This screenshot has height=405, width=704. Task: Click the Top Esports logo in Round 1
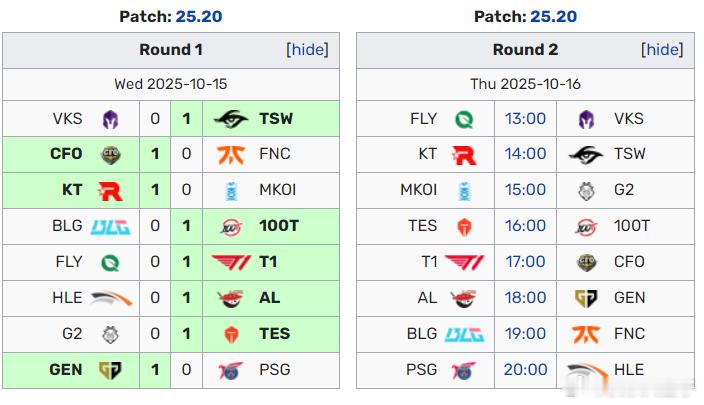point(231,334)
